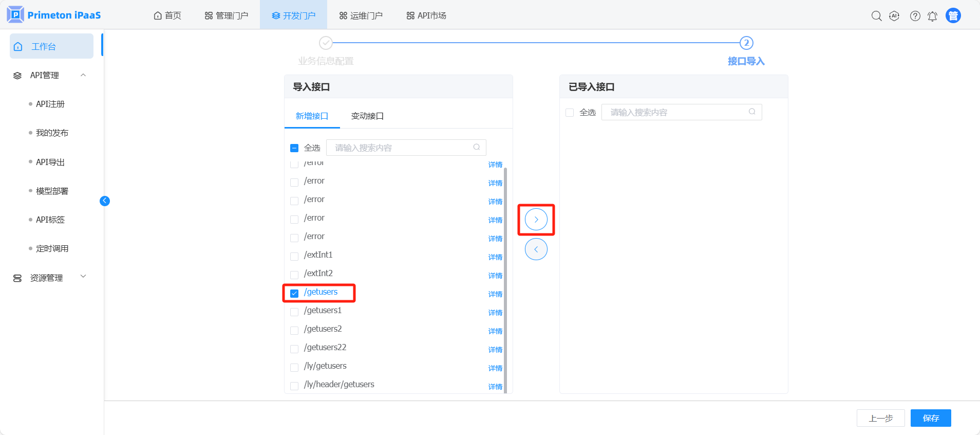Click the 上一步 button
This screenshot has height=435, width=980.
(880, 418)
